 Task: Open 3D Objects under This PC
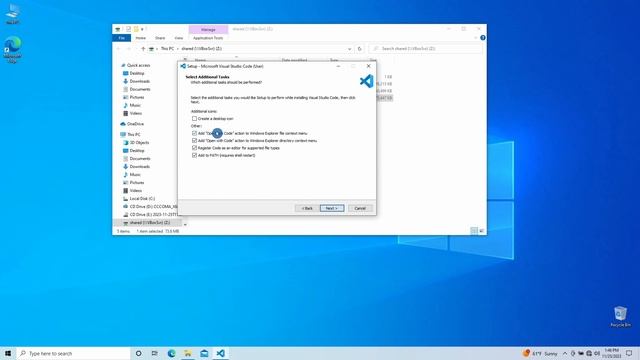click(x=139, y=142)
